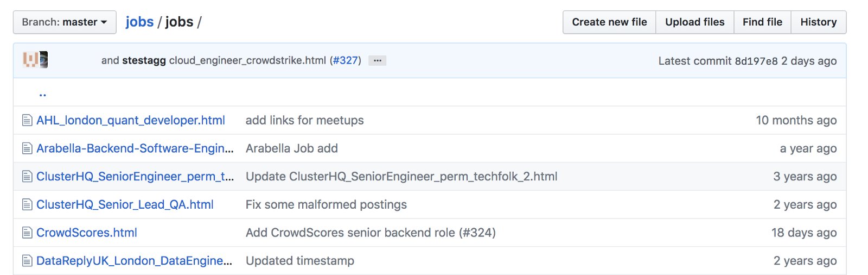Open the CrowdScores.html file

point(87,233)
